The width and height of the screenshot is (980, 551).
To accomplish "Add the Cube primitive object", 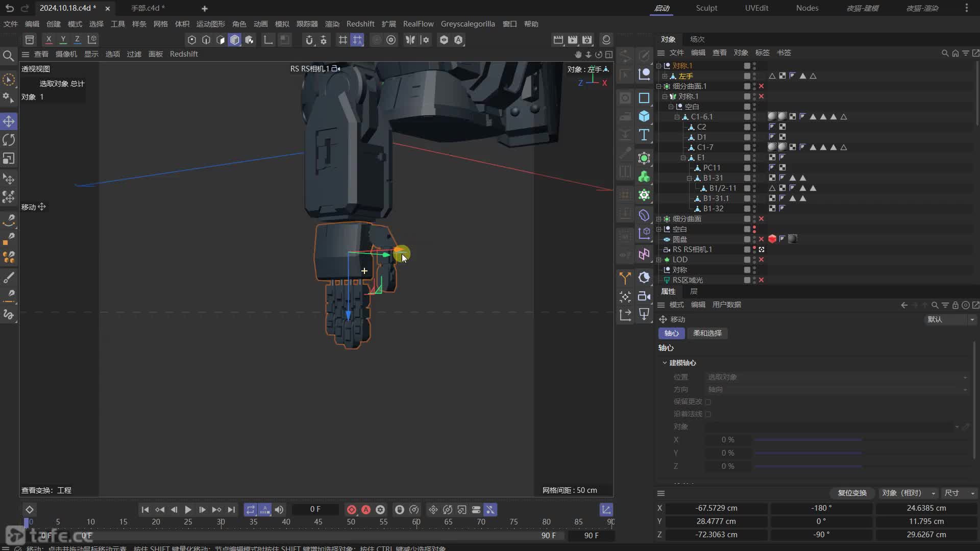I will (644, 116).
